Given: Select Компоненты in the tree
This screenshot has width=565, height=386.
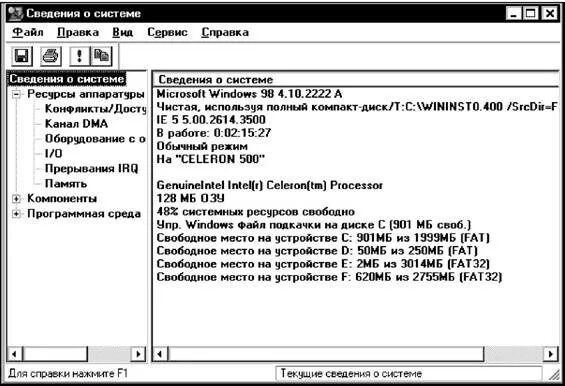Looking at the screenshot, I should point(62,199).
